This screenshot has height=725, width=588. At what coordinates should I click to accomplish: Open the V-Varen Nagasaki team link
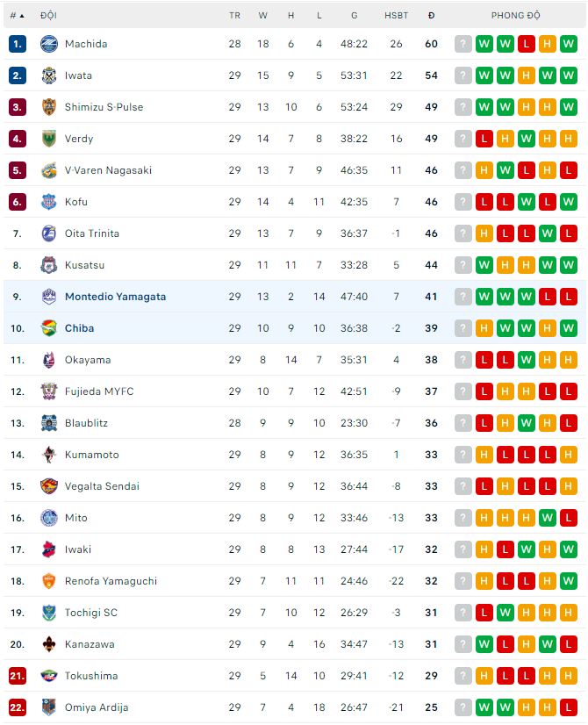(x=108, y=170)
